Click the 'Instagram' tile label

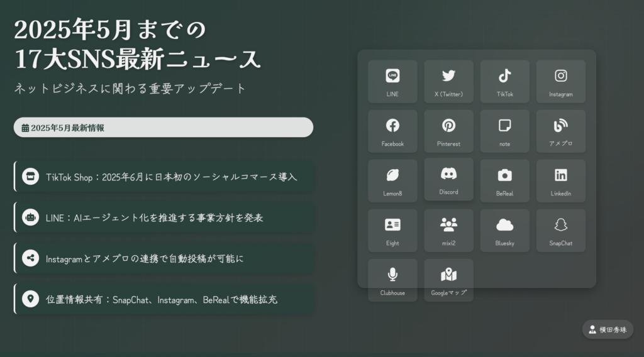pos(560,94)
